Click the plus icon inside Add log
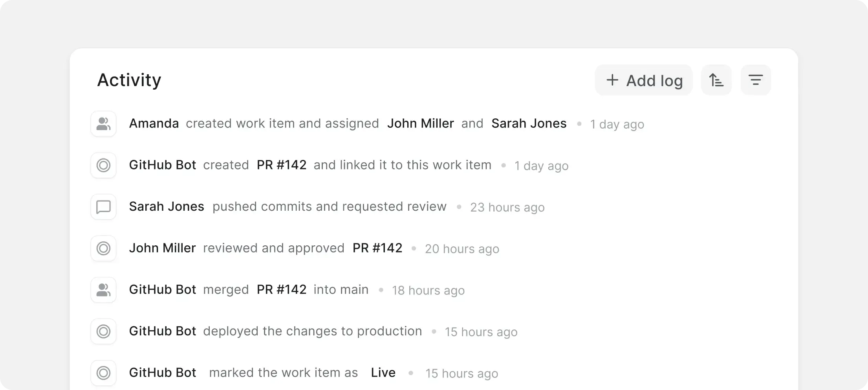 tap(612, 80)
